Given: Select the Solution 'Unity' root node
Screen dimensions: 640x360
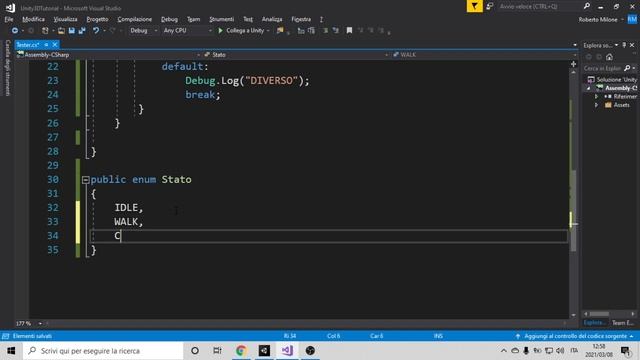Looking at the screenshot, I should tap(616, 80).
